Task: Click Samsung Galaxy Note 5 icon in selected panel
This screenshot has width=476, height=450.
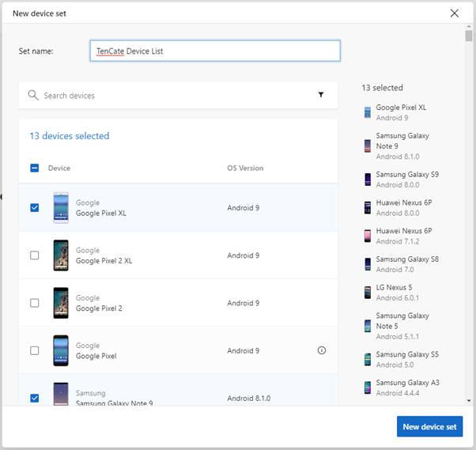Action: point(368,326)
